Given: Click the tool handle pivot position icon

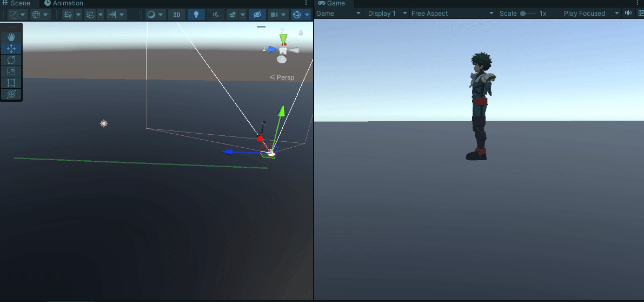Looking at the screenshot, I should [13, 15].
